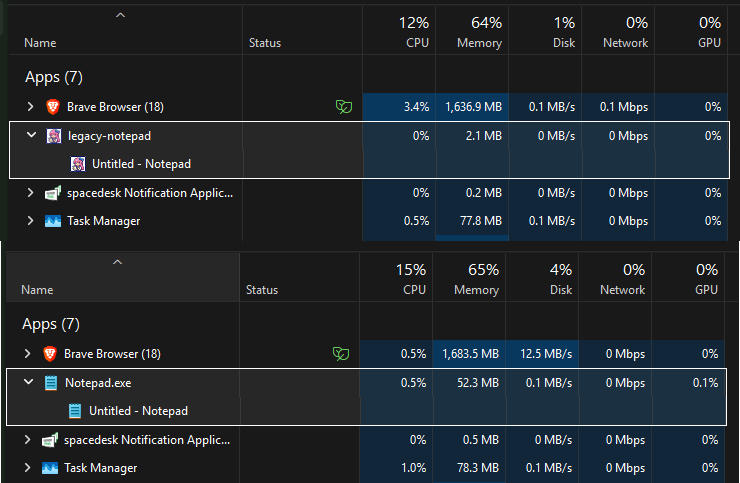
Task: Click the Notepad.exe blue notepad icon
Action: (x=51, y=382)
